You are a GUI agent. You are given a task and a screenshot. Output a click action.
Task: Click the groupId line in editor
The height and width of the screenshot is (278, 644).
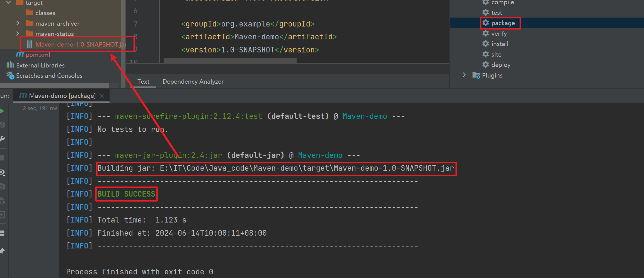click(x=248, y=24)
